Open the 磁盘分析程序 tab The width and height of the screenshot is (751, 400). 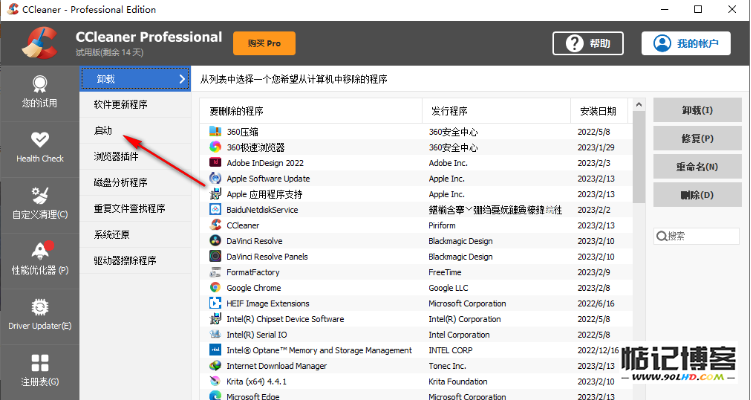click(x=135, y=183)
